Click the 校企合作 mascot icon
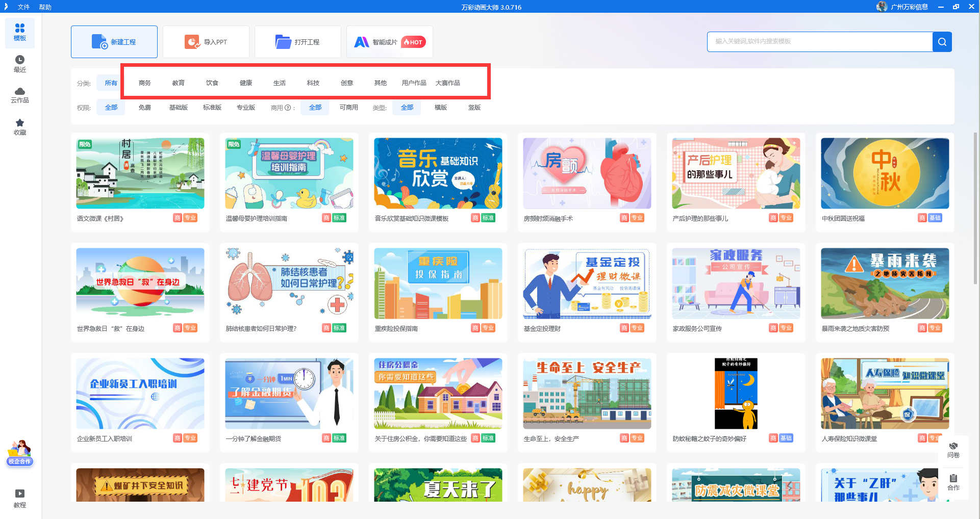980x519 pixels. point(19,453)
